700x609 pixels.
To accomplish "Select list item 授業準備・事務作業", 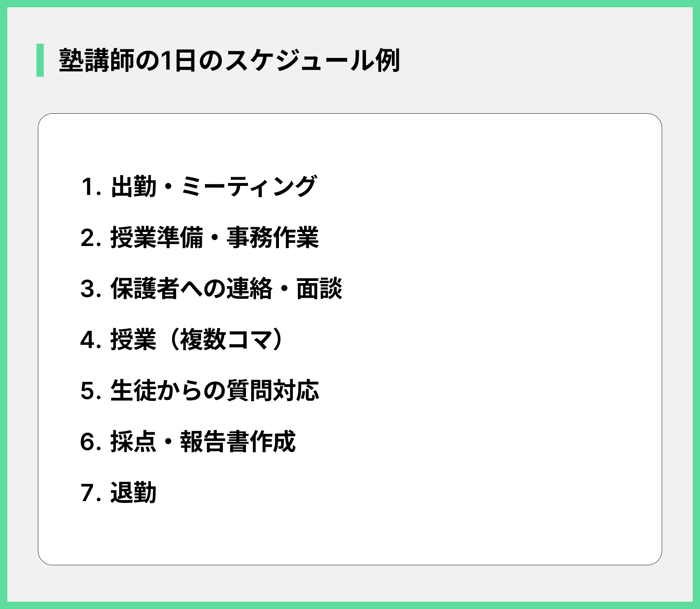I will (x=214, y=238).
